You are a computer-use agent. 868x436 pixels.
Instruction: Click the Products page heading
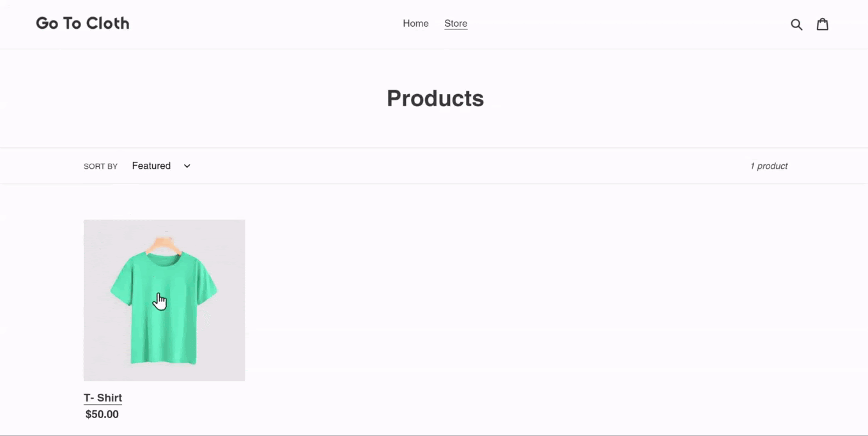(435, 98)
